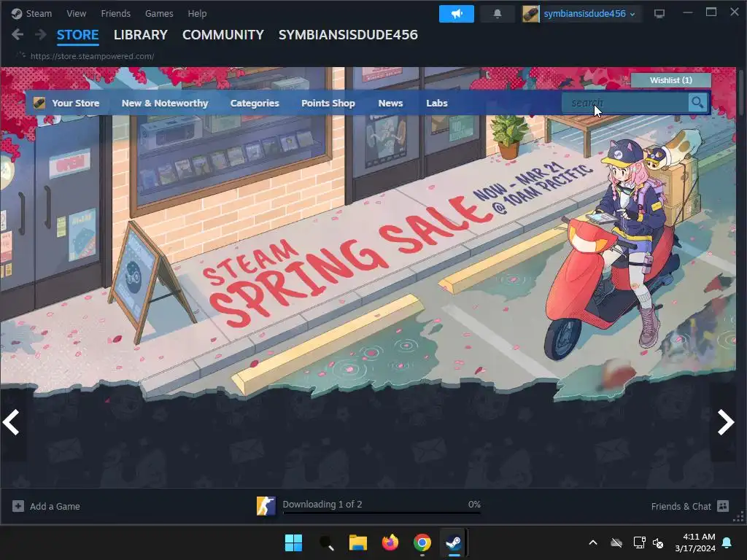Expand the Categories menu

point(255,103)
